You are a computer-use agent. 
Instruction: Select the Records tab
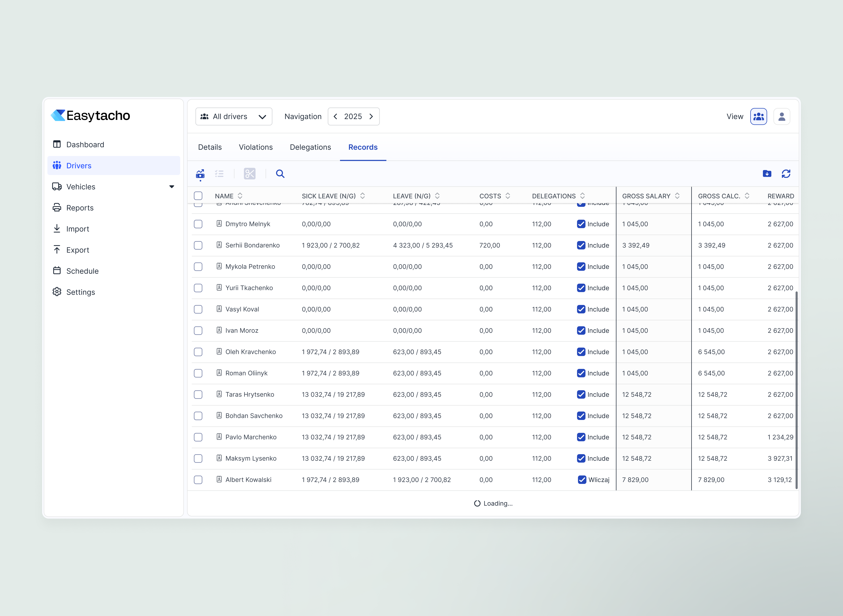363,147
